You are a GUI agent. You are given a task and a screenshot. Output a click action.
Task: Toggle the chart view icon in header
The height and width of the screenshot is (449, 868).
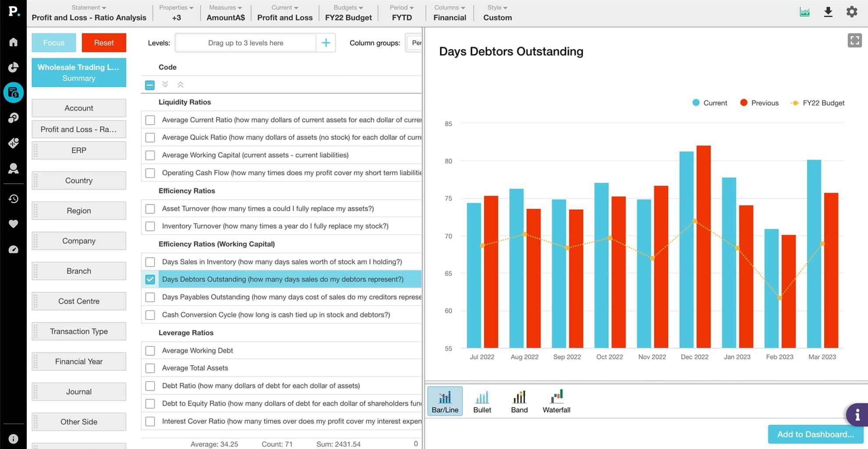[x=804, y=12]
